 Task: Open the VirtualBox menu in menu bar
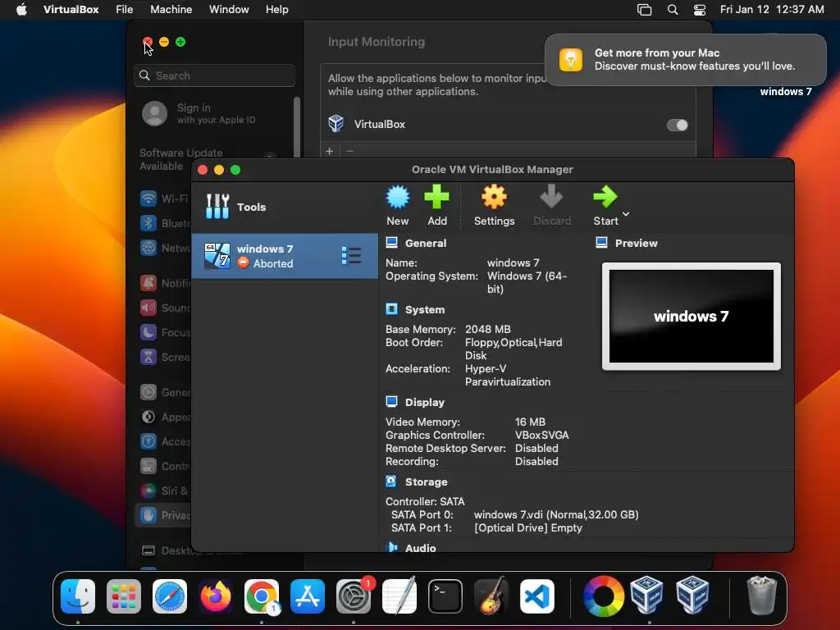(x=71, y=10)
